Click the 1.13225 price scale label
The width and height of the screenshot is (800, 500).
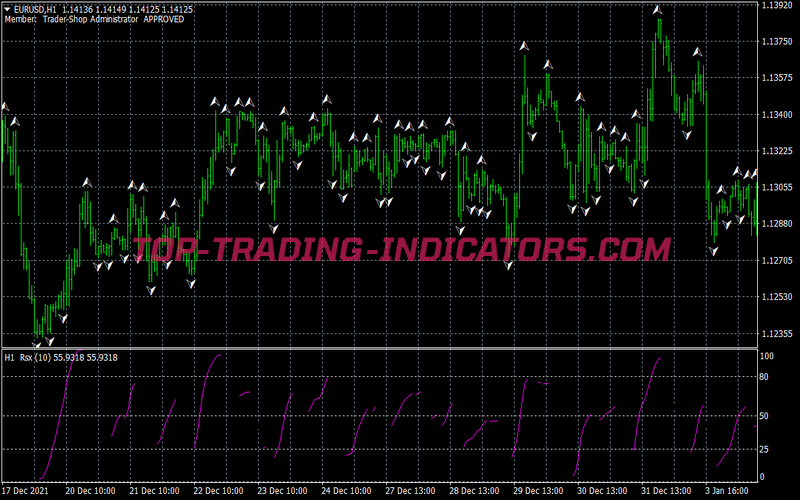point(777,151)
